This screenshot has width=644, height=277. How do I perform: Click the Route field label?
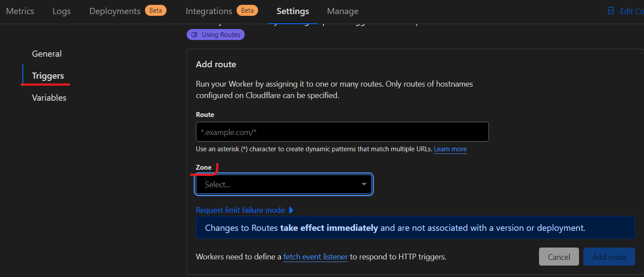click(205, 114)
